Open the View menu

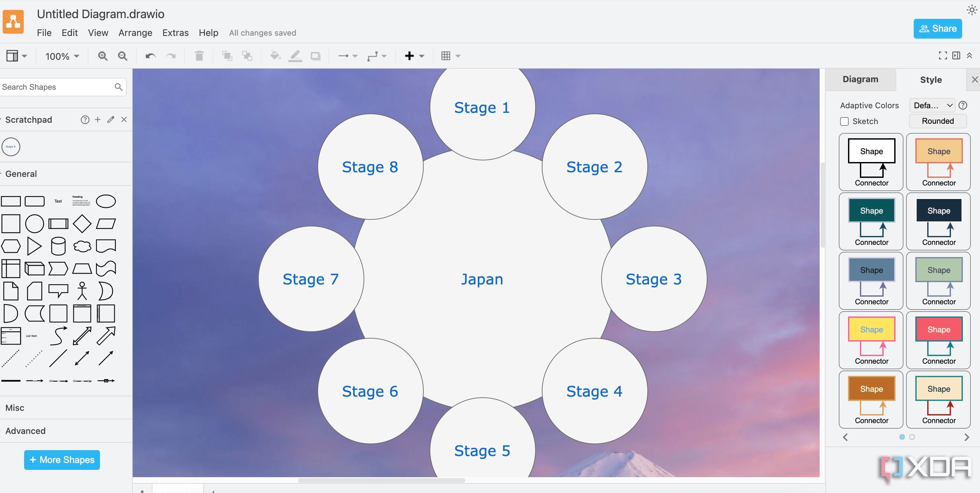coord(97,32)
